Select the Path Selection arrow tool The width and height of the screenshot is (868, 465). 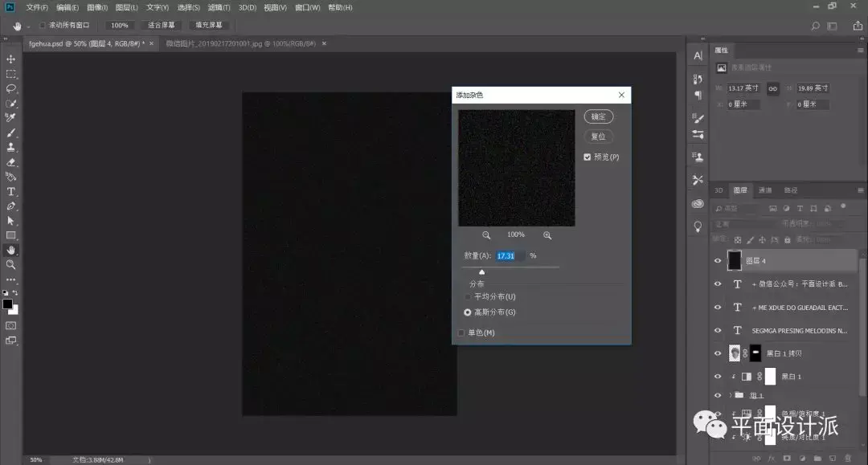point(10,221)
